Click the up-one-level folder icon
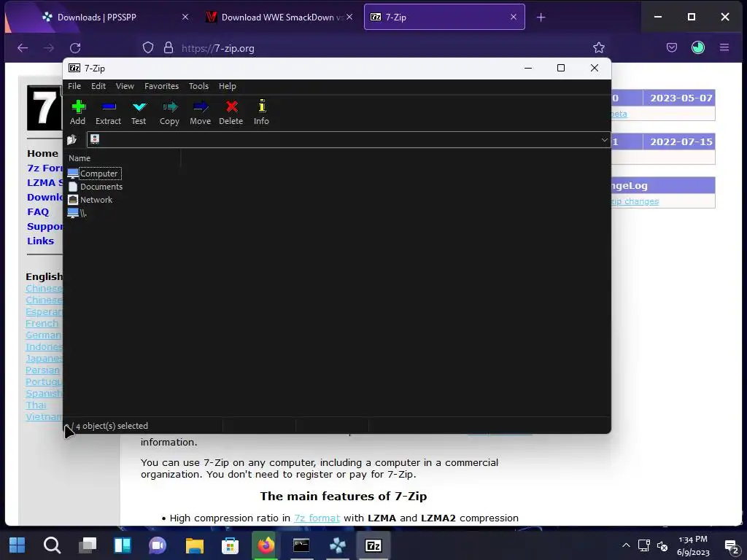This screenshot has height=560, width=747. click(x=72, y=139)
